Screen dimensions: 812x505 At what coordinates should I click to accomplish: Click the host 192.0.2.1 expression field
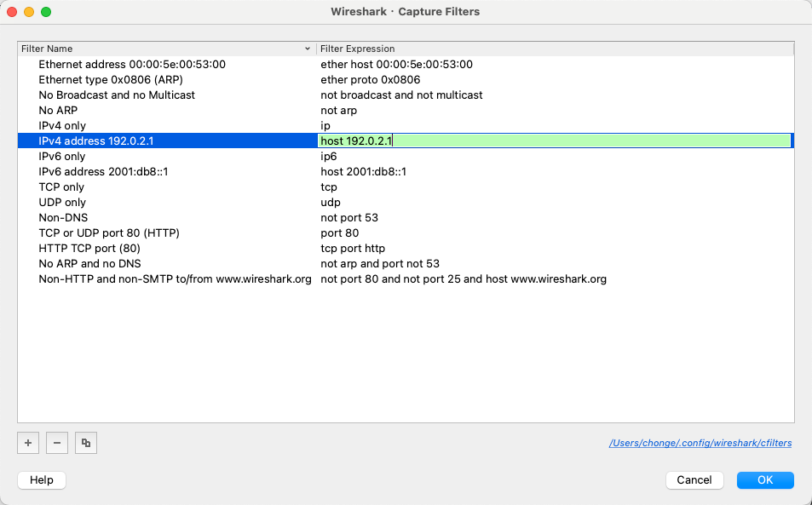(x=554, y=141)
